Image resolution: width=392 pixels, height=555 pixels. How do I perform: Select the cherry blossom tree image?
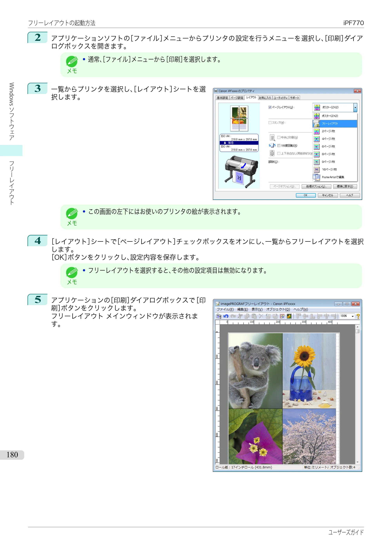click(x=309, y=437)
